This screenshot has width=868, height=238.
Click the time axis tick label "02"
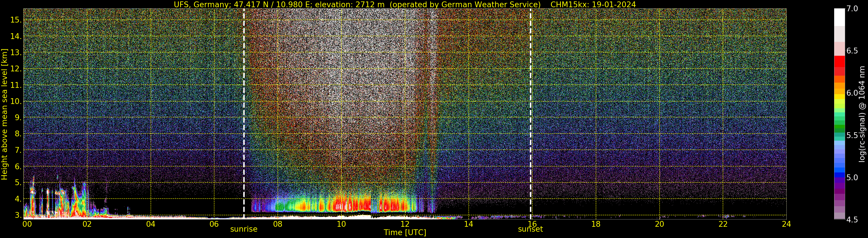(87, 224)
